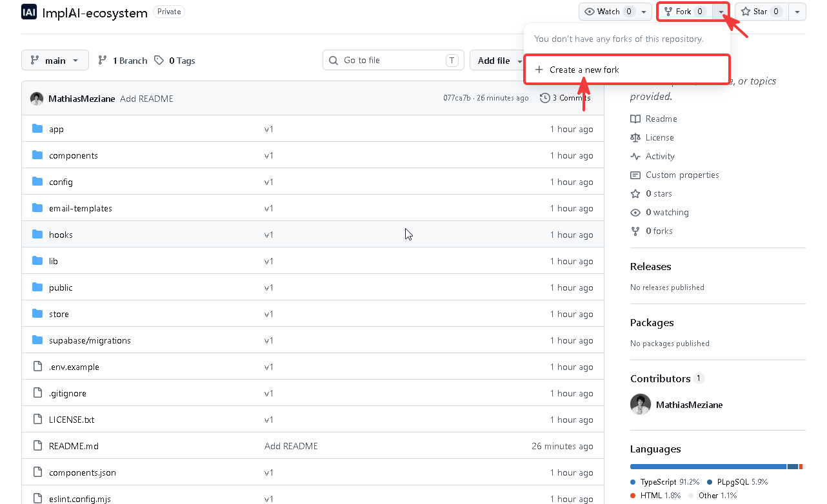
Task: Open the app folder icon
Action: click(37, 129)
